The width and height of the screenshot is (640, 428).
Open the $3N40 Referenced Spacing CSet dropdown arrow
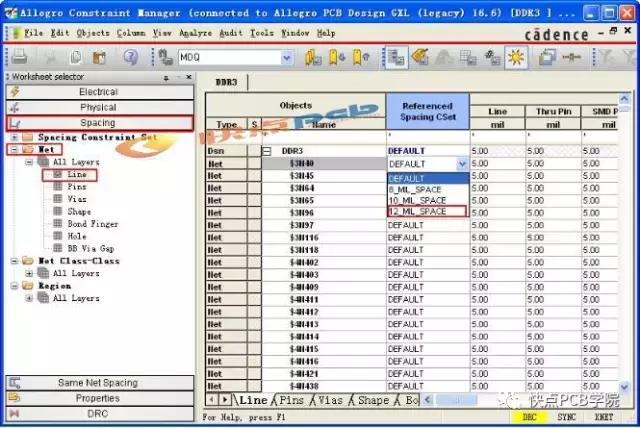point(462,164)
